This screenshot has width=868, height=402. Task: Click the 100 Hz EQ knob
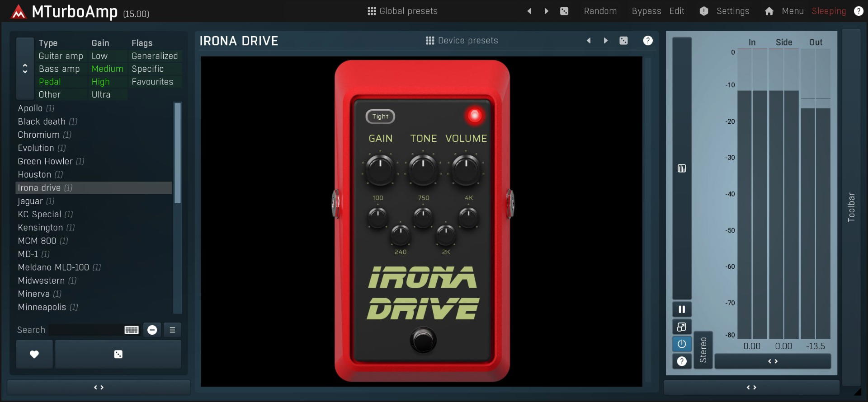click(377, 218)
